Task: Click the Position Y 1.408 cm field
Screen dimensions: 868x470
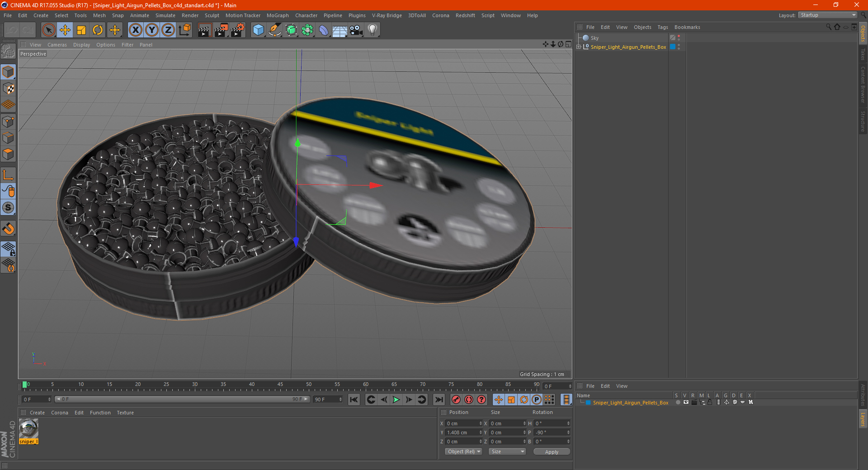Action: (x=462, y=432)
